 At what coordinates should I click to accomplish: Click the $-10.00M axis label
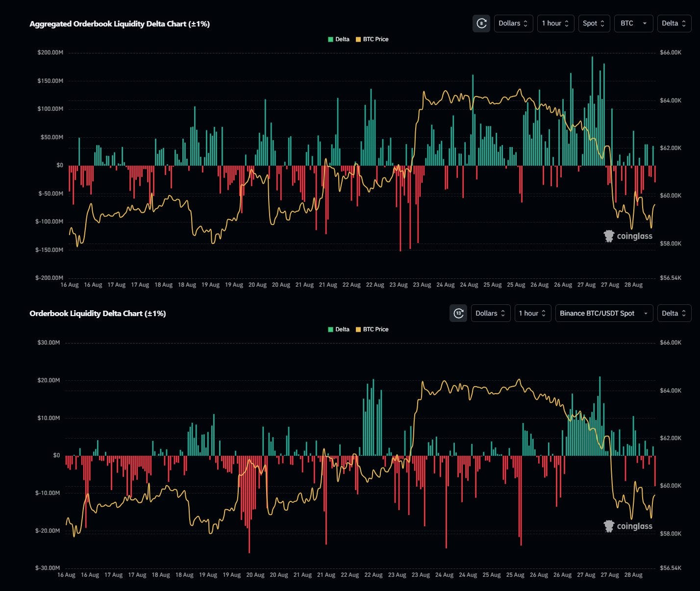(48, 493)
